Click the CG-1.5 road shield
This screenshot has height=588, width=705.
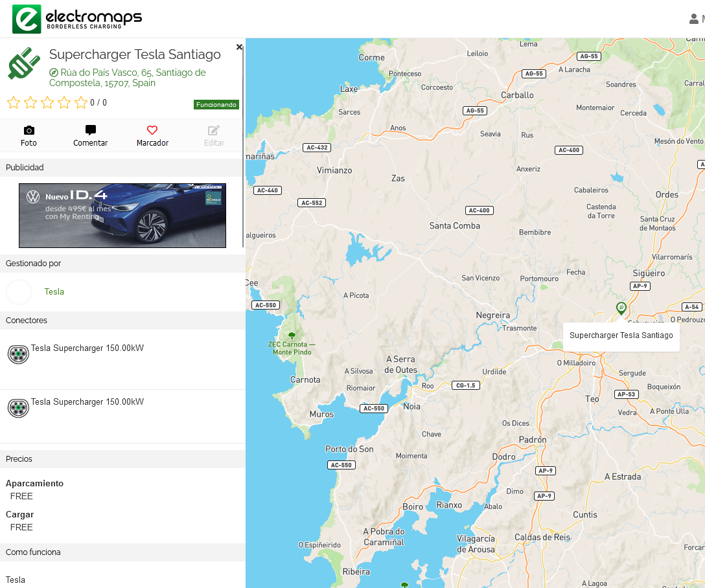[466, 385]
